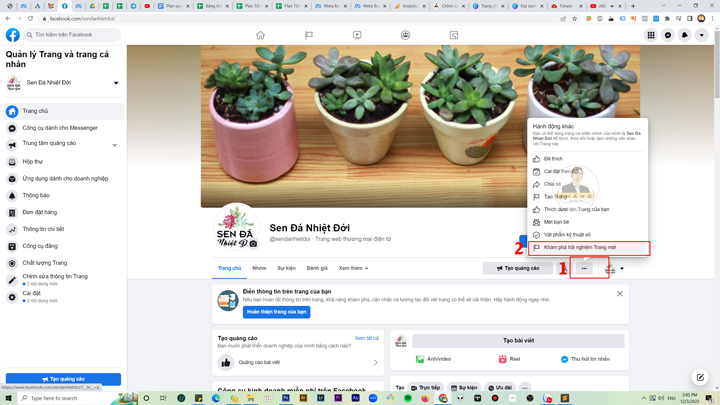This screenshot has height=405, width=720.
Task: Expand the account dropdown arrow in header
Action: [x=702, y=35]
